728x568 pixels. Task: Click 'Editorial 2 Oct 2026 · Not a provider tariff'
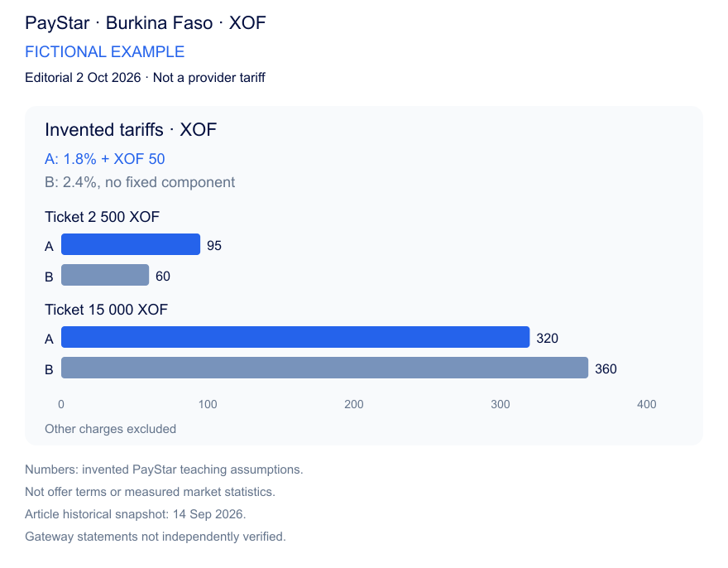[145, 78]
